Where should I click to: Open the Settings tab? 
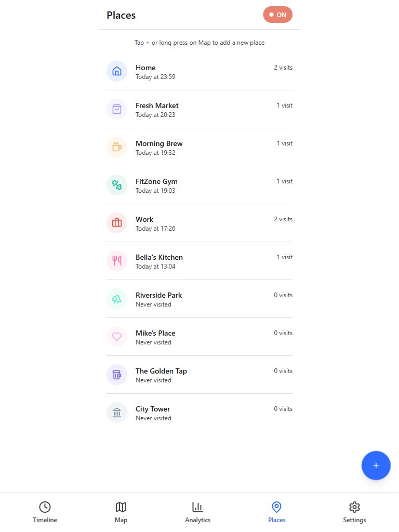tap(354, 512)
